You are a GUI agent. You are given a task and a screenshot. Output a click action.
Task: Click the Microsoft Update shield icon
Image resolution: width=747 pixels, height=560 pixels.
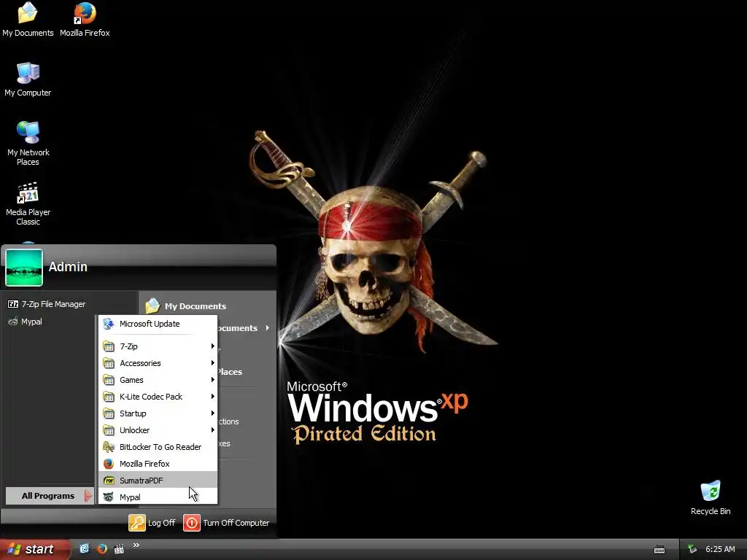pyautogui.click(x=109, y=324)
